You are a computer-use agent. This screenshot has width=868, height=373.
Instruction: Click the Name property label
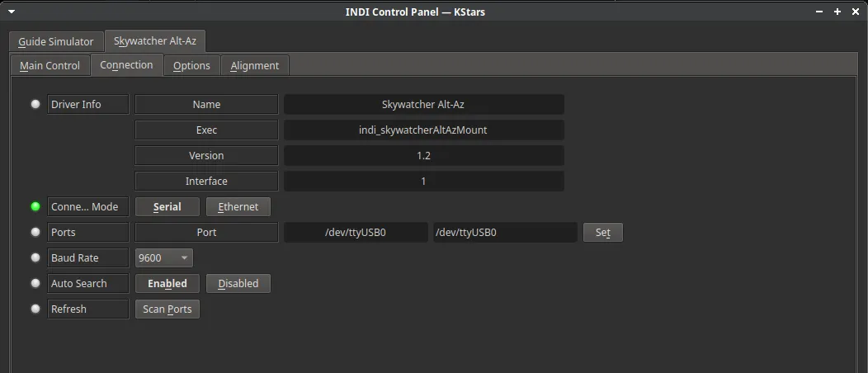[206, 104]
